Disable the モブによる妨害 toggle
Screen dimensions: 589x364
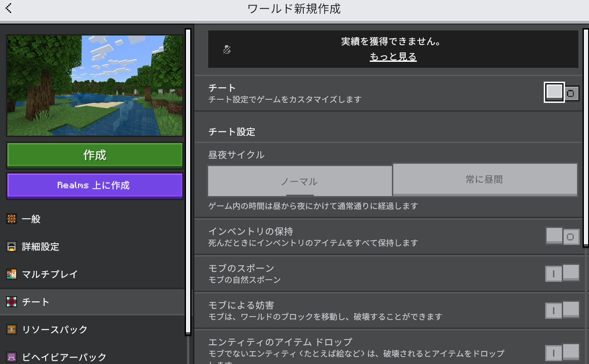(562, 310)
